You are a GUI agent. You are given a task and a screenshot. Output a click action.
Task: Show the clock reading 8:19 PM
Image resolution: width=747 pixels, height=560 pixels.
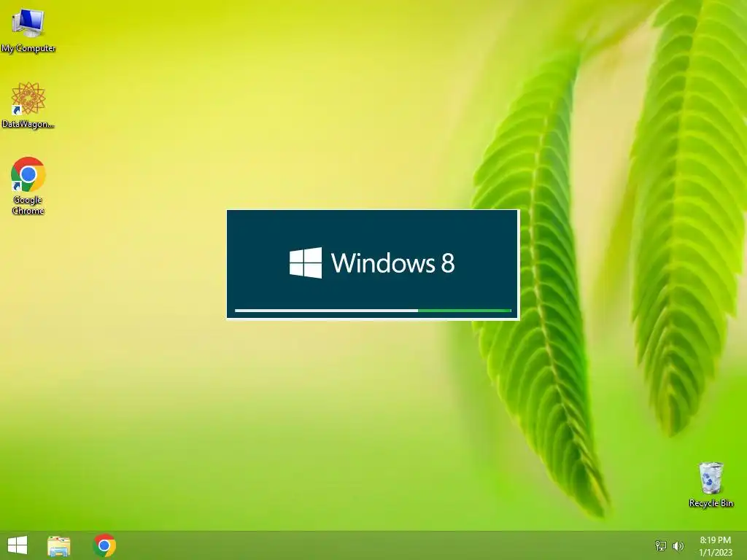point(715,540)
